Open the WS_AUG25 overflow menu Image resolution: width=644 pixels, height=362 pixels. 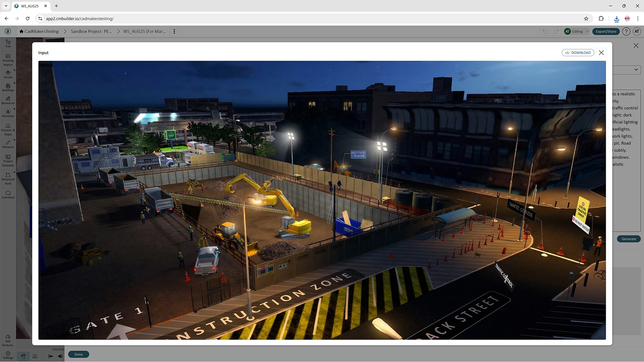pos(174,31)
